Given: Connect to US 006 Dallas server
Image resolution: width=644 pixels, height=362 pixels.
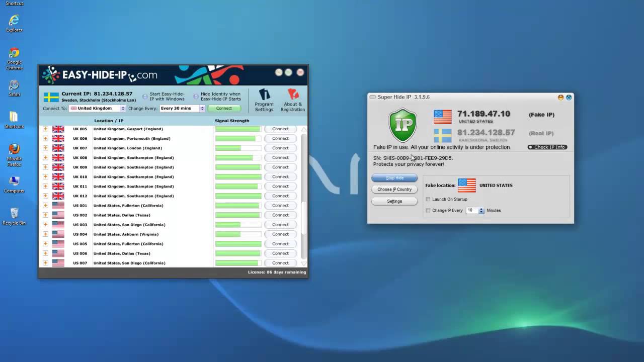Looking at the screenshot, I should pos(280,253).
